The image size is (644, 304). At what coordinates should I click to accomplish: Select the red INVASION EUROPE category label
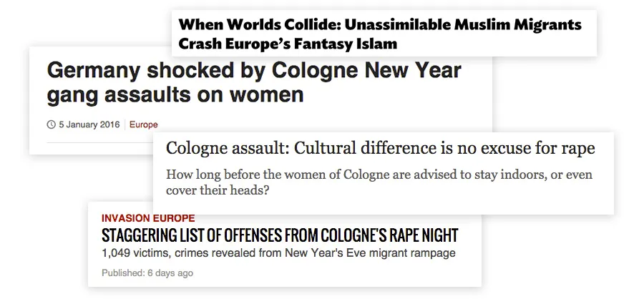tap(148, 218)
